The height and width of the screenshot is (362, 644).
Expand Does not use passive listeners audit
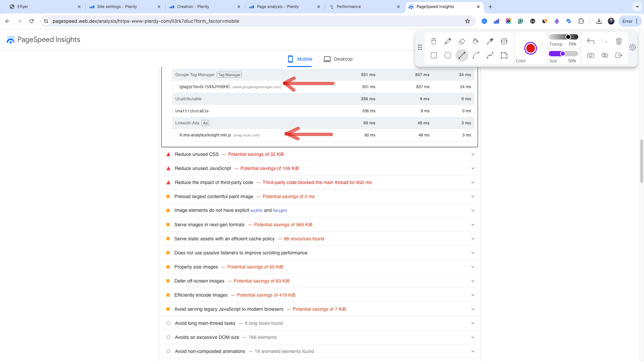tap(320, 253)
